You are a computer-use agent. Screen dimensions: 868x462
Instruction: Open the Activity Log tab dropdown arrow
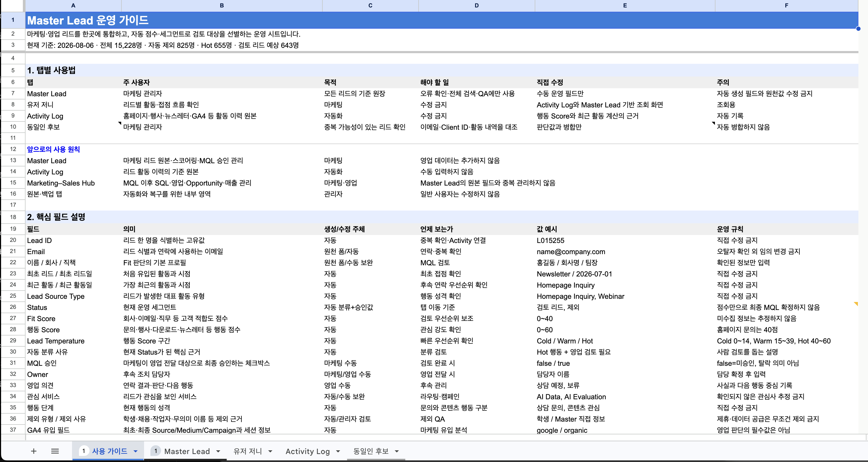pyautogui.click(x=338, y=451)
